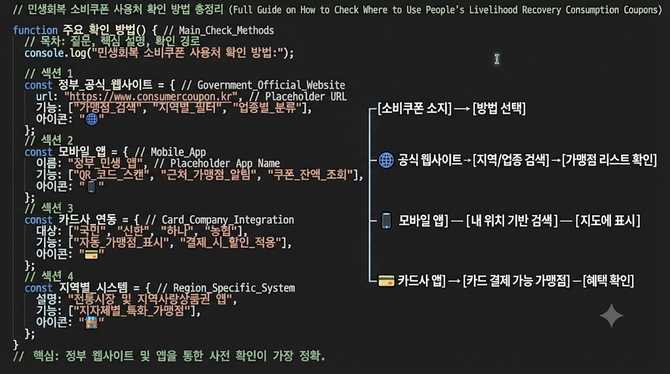
Task: Click the [내 위치 기반 검색] step
Action: pos(512,221)
